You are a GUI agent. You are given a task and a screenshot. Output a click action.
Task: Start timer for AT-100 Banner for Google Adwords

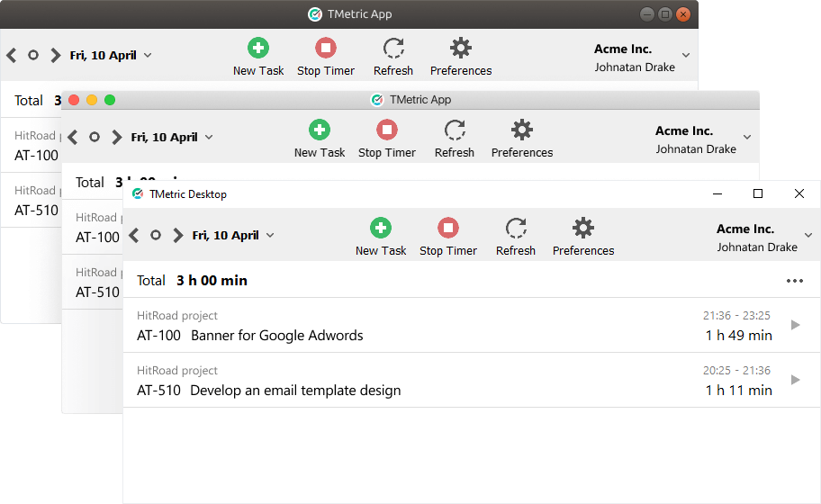796,325
